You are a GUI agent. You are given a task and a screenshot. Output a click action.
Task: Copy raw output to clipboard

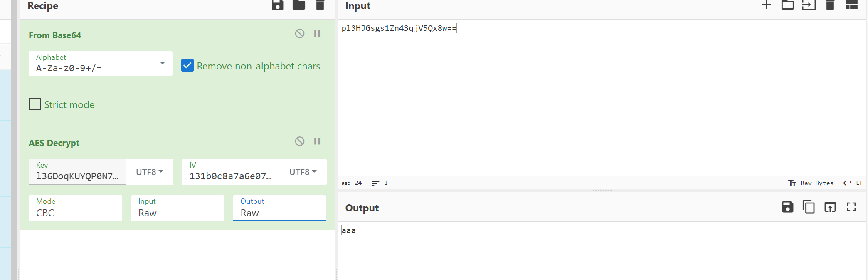pos(809,207)
